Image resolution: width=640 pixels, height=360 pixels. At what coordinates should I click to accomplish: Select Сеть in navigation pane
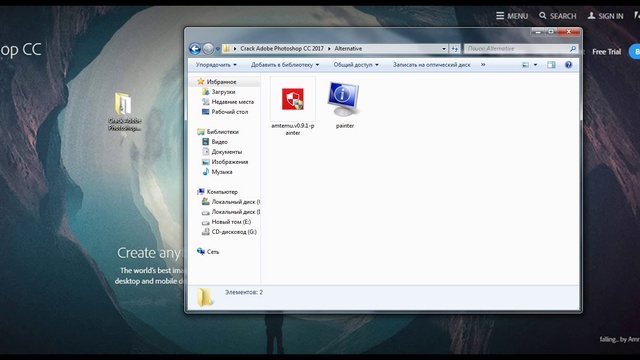pos(213,252)
